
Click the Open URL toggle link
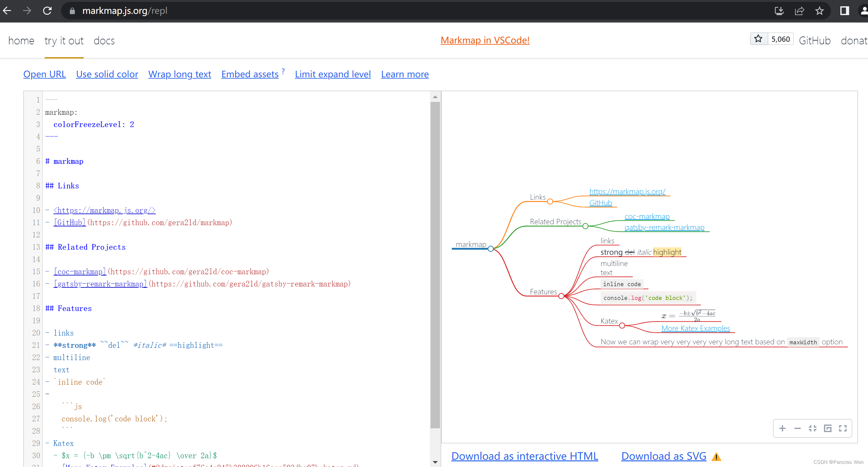coord(44,74)
